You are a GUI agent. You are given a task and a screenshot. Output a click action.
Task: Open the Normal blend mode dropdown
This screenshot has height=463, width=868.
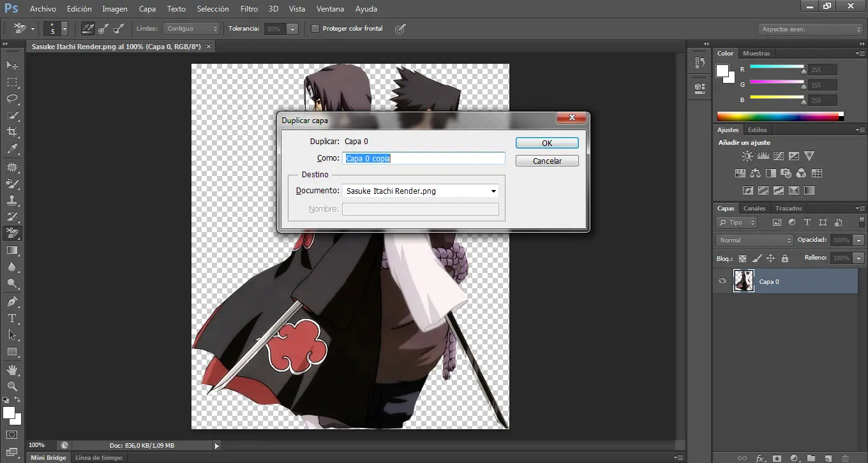click(754, 240)
